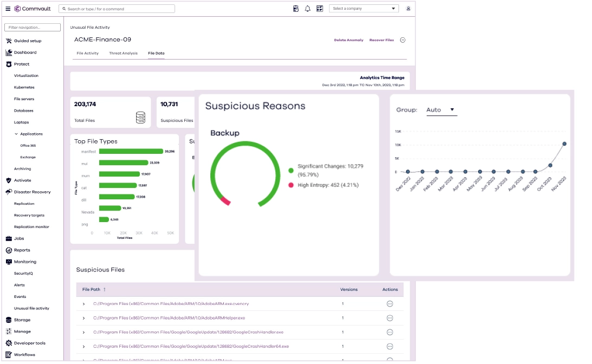The height and width of the screenshot is (364, 592).
Task: Expand the GoogleCrashHandler64.exe file row
Action: (x=84, y=347)
